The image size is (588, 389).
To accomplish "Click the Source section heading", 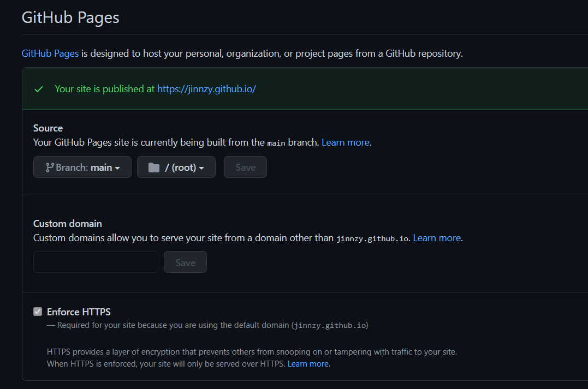I will pos(48,128).
